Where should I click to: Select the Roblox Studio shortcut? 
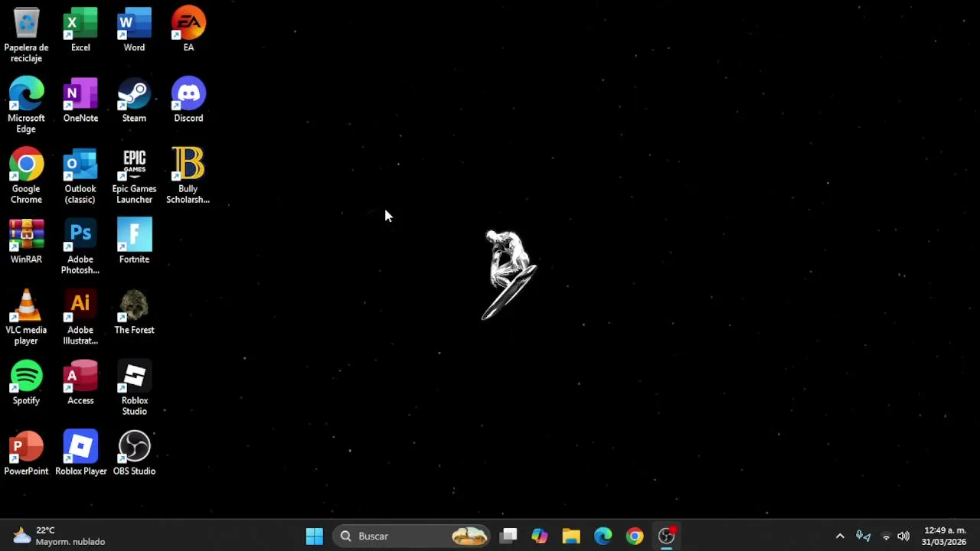tap(134, 388)
